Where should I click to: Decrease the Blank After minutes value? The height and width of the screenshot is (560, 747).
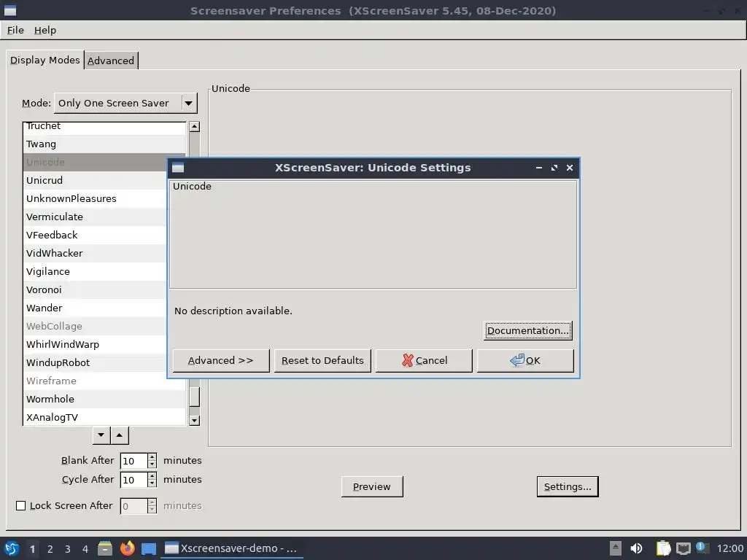(152, 464)
